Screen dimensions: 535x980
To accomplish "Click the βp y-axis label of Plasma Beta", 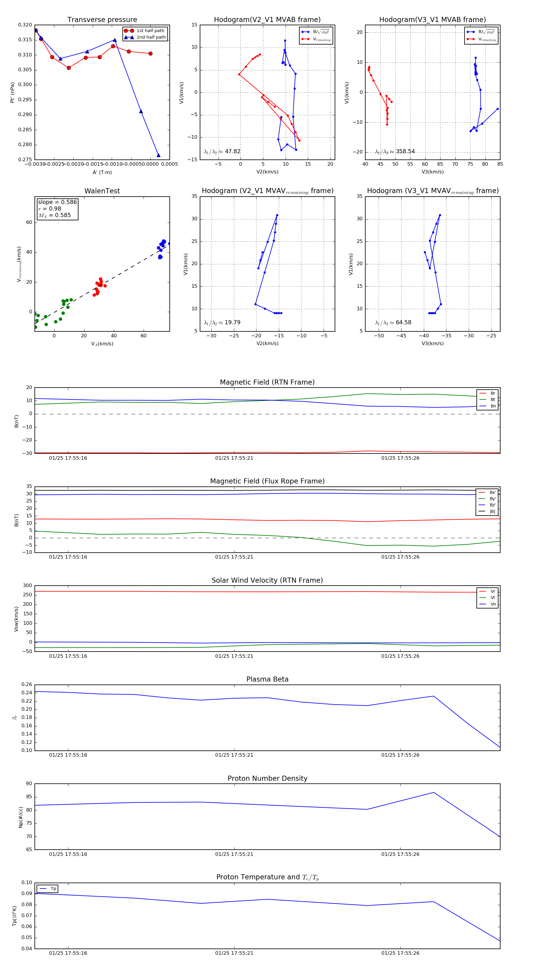I will (15, 717).
